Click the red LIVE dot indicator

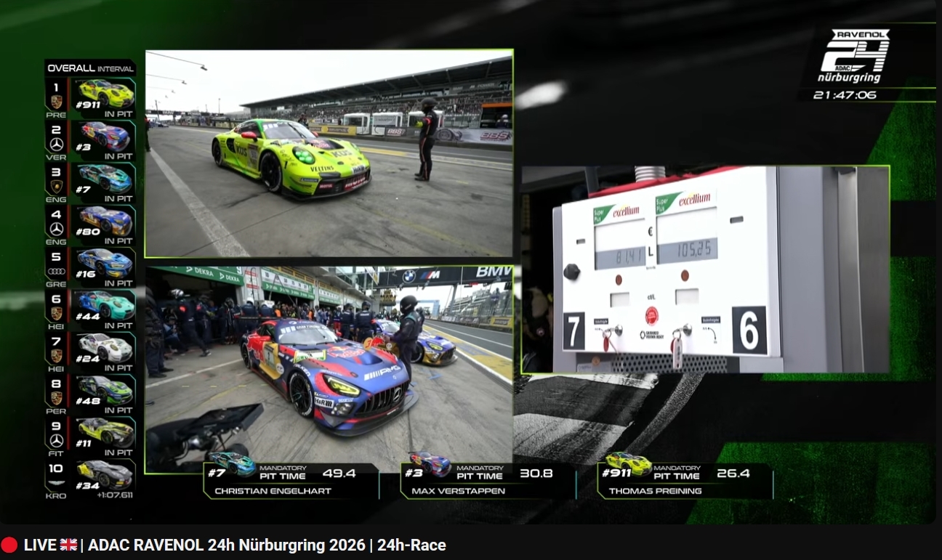[x=9, y=545]
